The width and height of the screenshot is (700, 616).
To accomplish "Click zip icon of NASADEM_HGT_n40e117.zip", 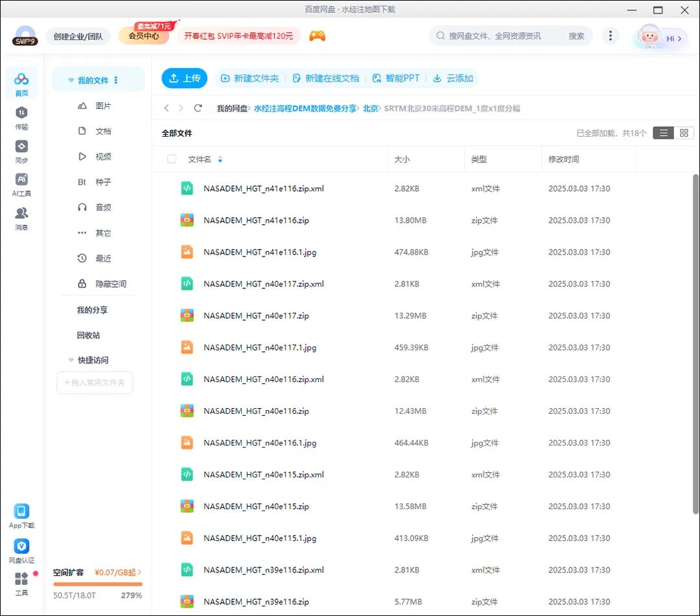I will (x=187, y=315).
